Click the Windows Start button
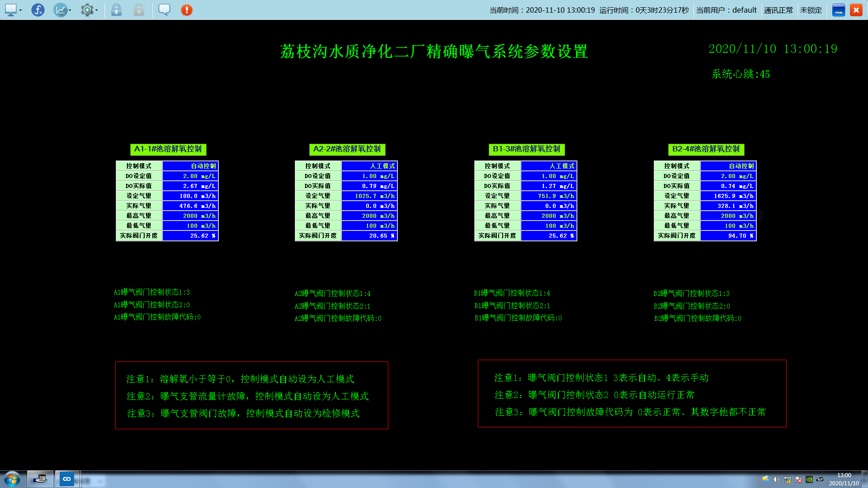 tap(12, 479)
